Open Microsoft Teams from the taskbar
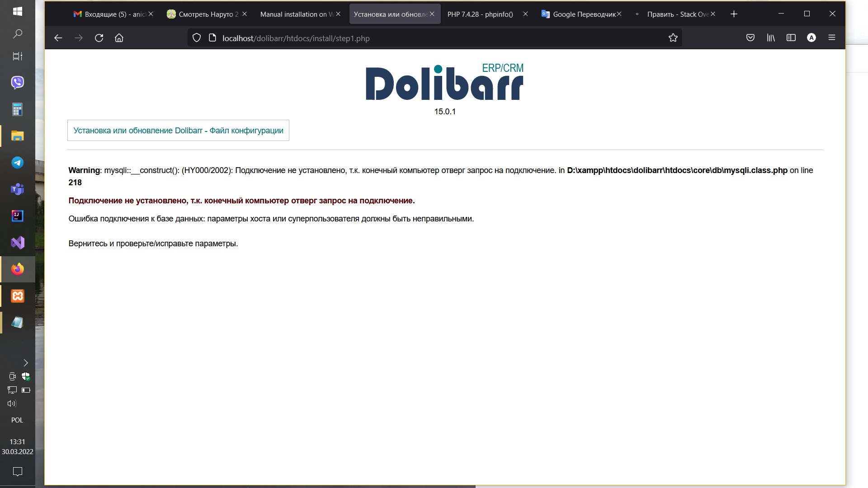 (18, 189)
